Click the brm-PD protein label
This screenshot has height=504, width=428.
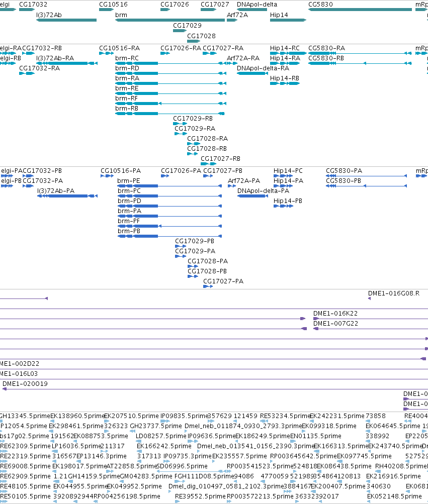[129, 201]
